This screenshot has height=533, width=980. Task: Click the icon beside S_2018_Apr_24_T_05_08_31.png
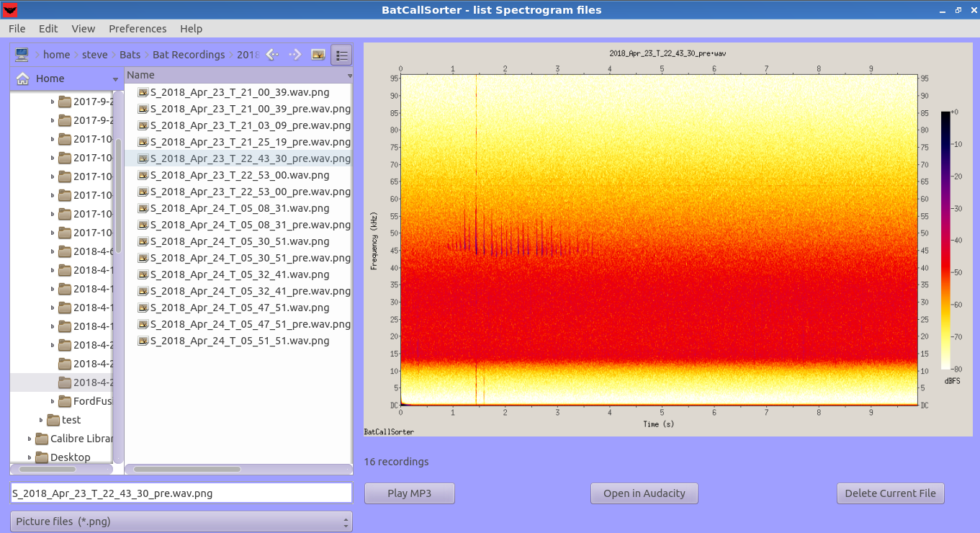pos(142,208)
